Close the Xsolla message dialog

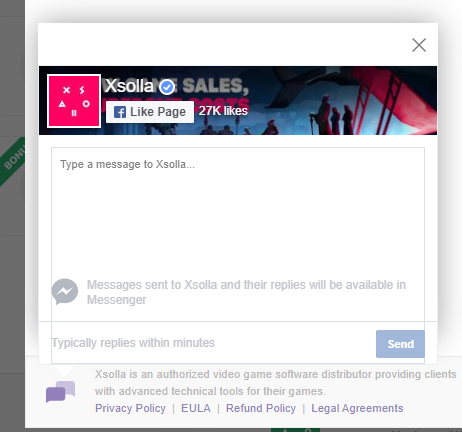(419, 45)
